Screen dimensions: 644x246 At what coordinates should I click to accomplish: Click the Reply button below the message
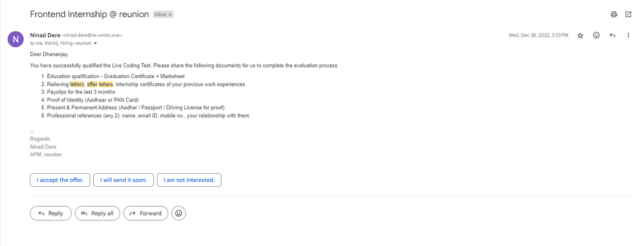click(x=51, y=213)
